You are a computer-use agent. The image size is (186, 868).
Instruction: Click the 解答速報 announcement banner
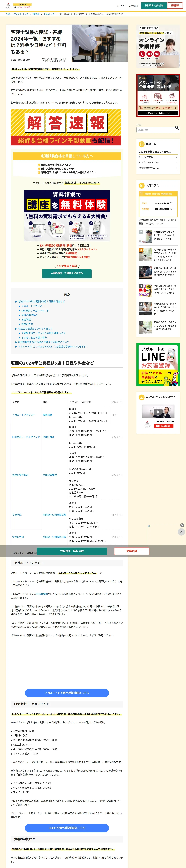point(66,127)
